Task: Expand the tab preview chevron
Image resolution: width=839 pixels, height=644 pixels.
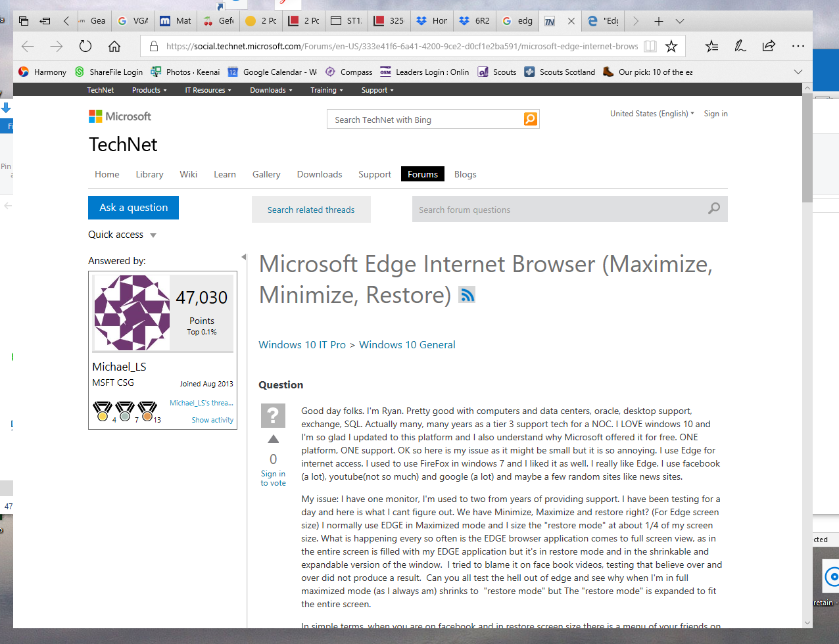Action: click(680, 21)
